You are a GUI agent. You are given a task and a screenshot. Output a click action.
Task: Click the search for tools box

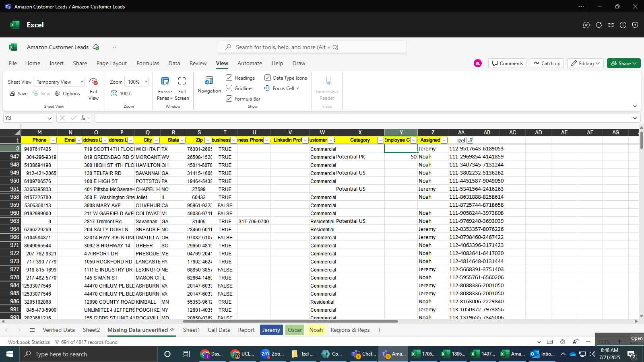pos(312,47)
